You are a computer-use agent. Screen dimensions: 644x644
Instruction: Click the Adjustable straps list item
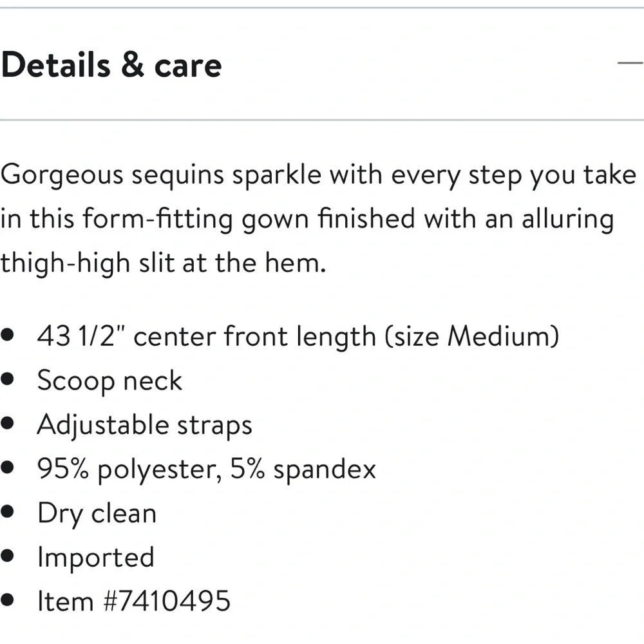coord(144,424)
